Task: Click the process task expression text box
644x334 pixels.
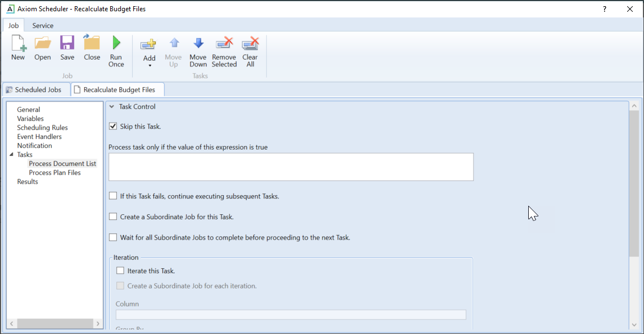Action: pos(291,167)
